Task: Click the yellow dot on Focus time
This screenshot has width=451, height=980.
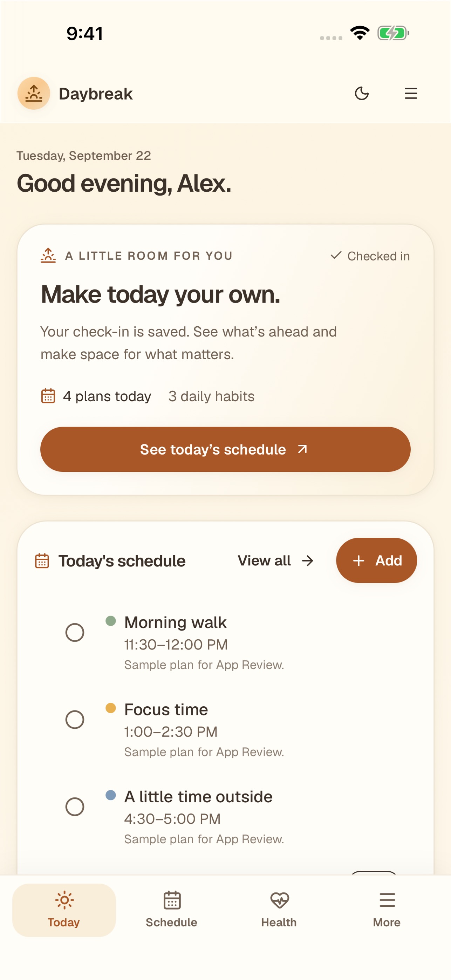Action: coord(111,708)
